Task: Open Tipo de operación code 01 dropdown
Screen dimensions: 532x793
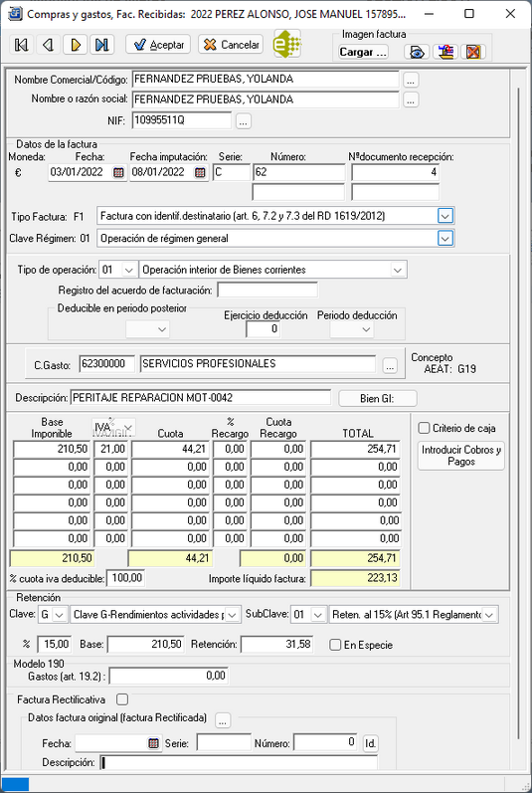Action: click(129, 270)
